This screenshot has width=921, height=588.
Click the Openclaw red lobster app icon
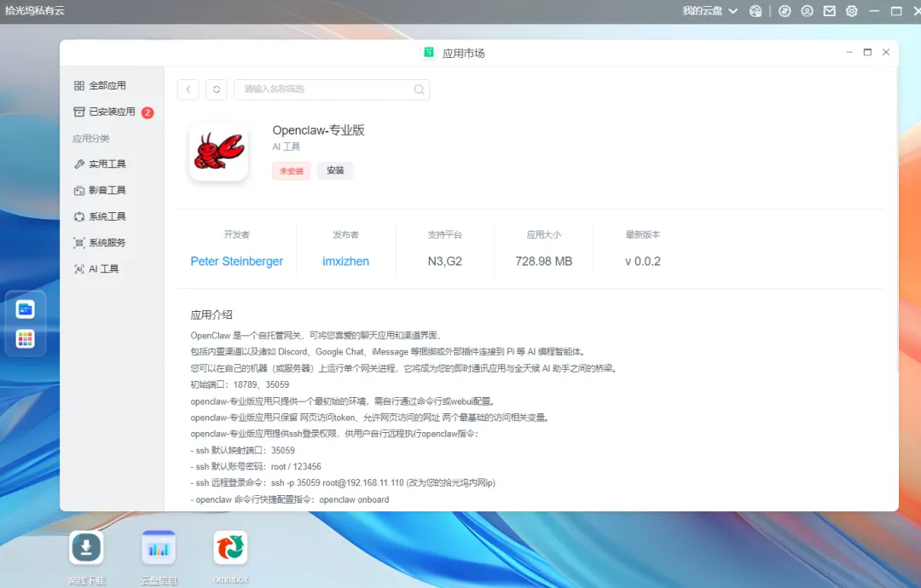(x=218, y=152)
